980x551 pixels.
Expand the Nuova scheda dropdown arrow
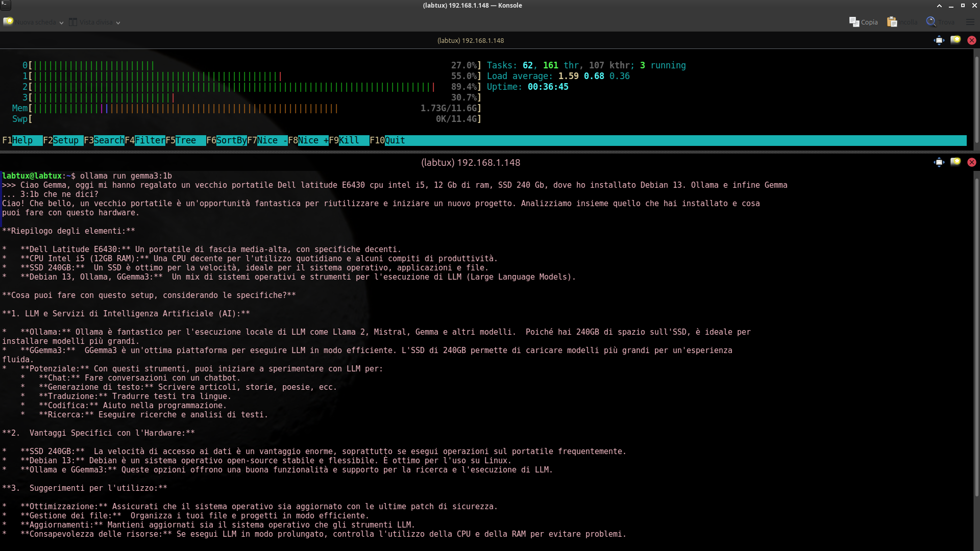[x=61, y=22]
